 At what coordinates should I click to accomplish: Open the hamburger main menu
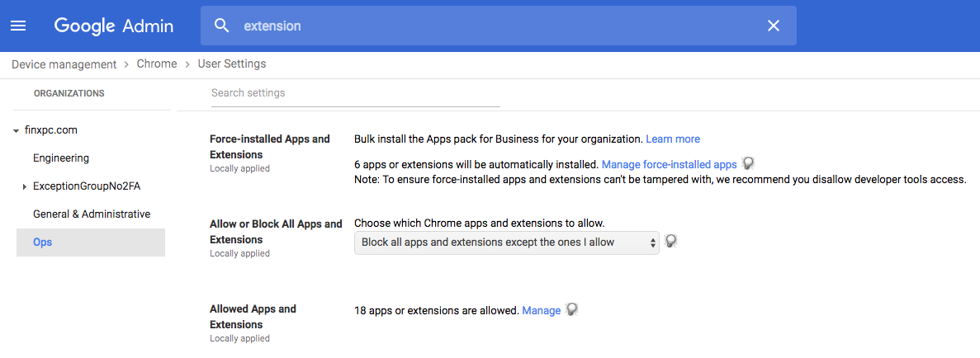19,26
